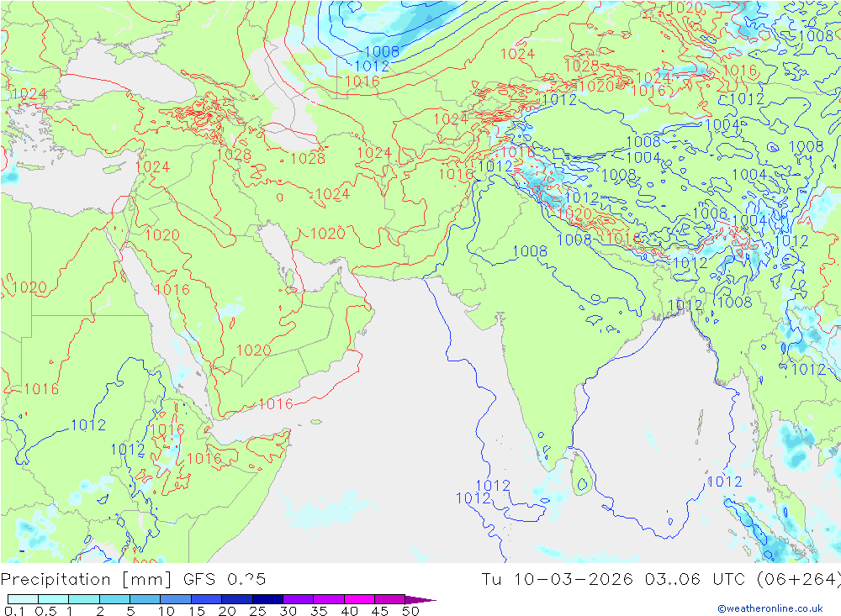Click the blue 1012 label over South Sudan
Image resolution: width=841 pixels, height=616 pixels.
[88, 425]
